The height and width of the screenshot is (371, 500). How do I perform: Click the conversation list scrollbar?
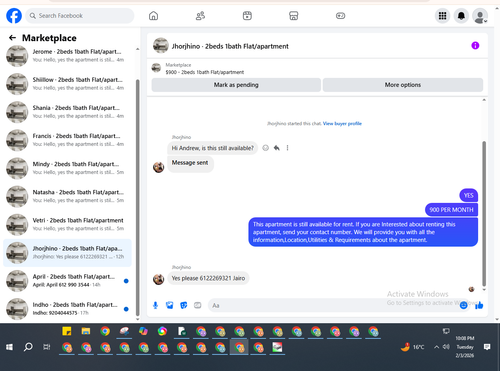tap(138, 197)
